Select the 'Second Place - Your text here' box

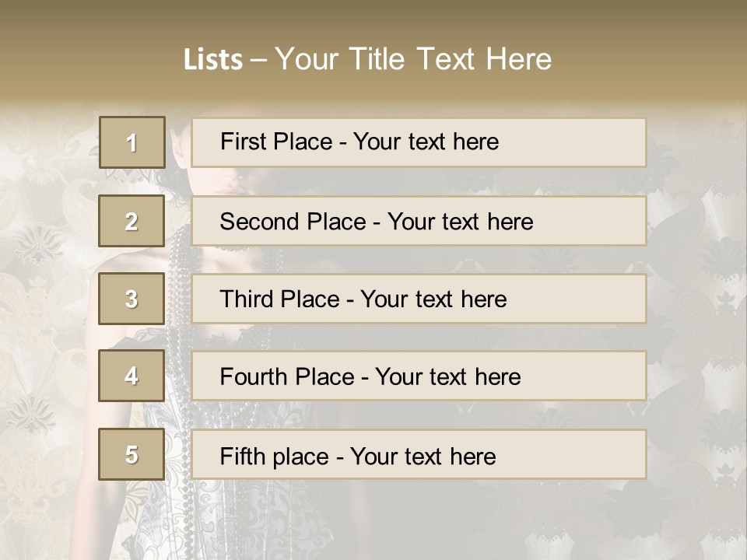419,221
